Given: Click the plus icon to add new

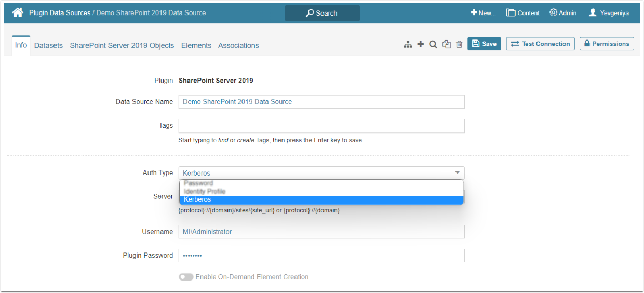Looking at the screenshot, I should [x=421, y=45].
